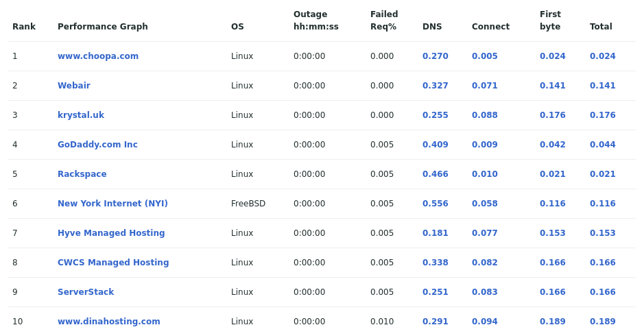The height and width of the screenshot is (336, 644).
Task: Click Total value 0.166 for ServerStack
Action: (603, 292)
